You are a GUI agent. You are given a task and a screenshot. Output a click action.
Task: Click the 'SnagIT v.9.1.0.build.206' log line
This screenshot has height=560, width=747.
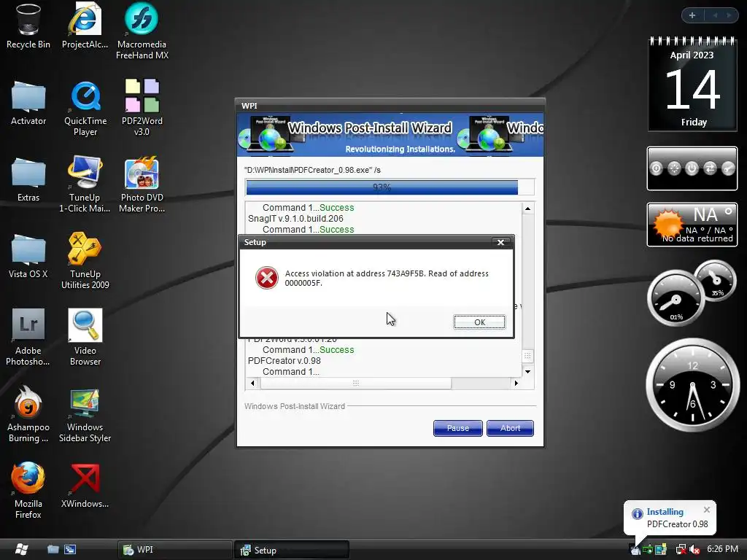pos(295,219)
